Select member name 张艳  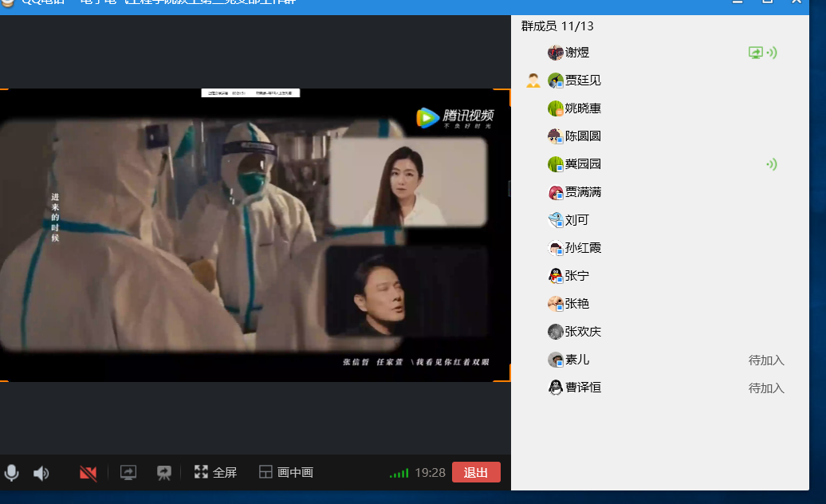[576, 304]
